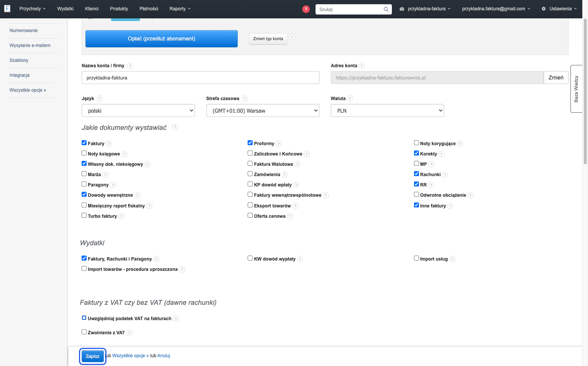
Task: Click the search magnifier icon
Action: (386, 9)
